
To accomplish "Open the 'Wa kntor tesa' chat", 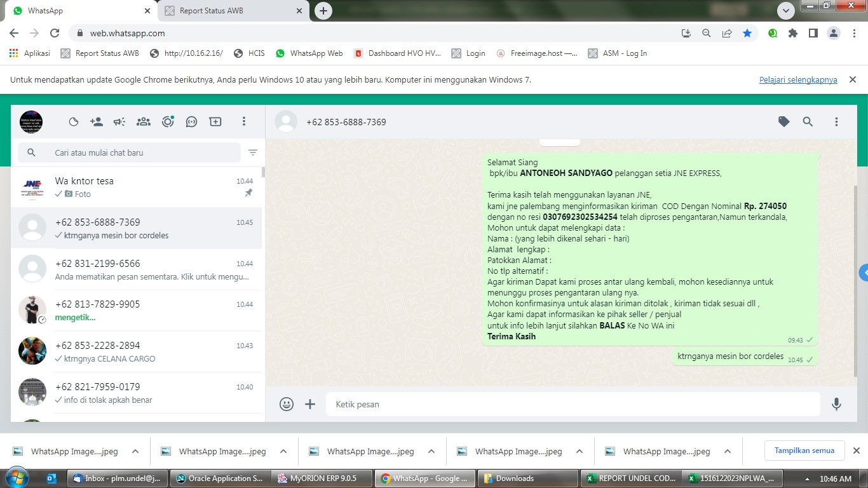I will [137, 187].
